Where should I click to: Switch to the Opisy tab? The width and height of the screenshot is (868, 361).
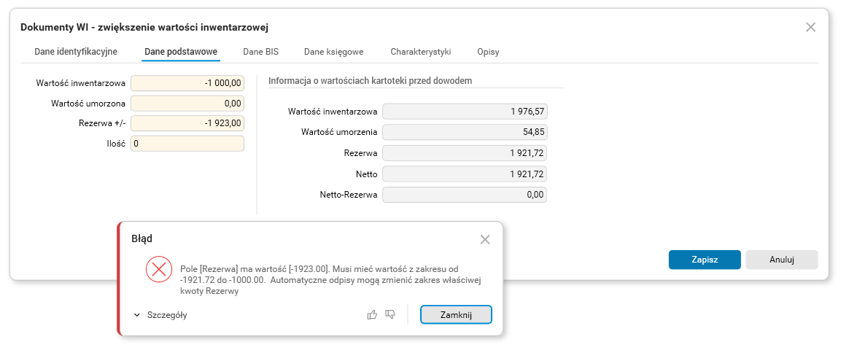(488, 52)
